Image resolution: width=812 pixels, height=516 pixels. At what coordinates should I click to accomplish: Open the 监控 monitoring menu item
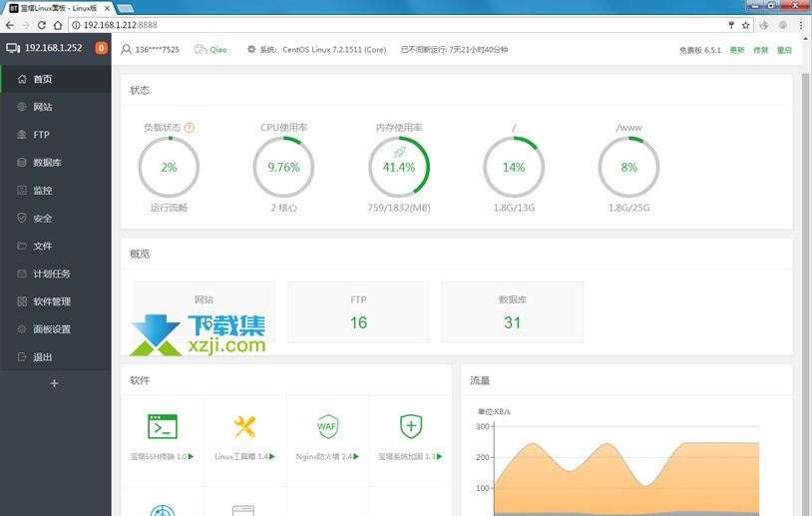pyautogui.click(x=56, y=191)
